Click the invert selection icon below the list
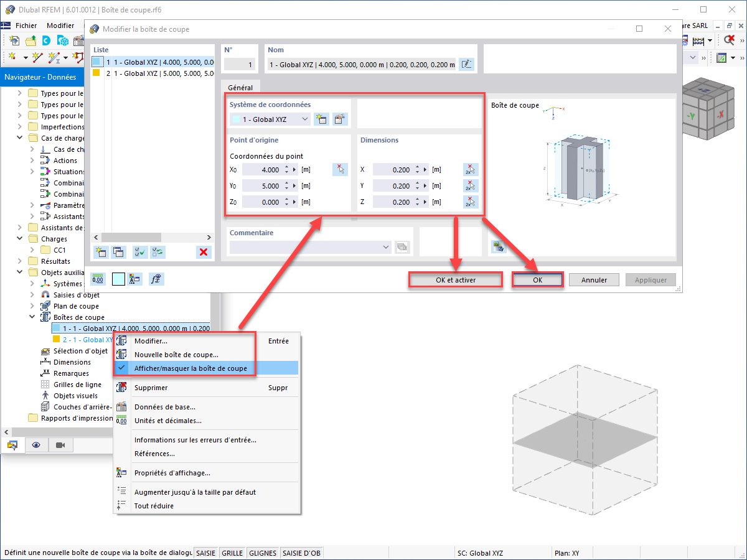 158,252
